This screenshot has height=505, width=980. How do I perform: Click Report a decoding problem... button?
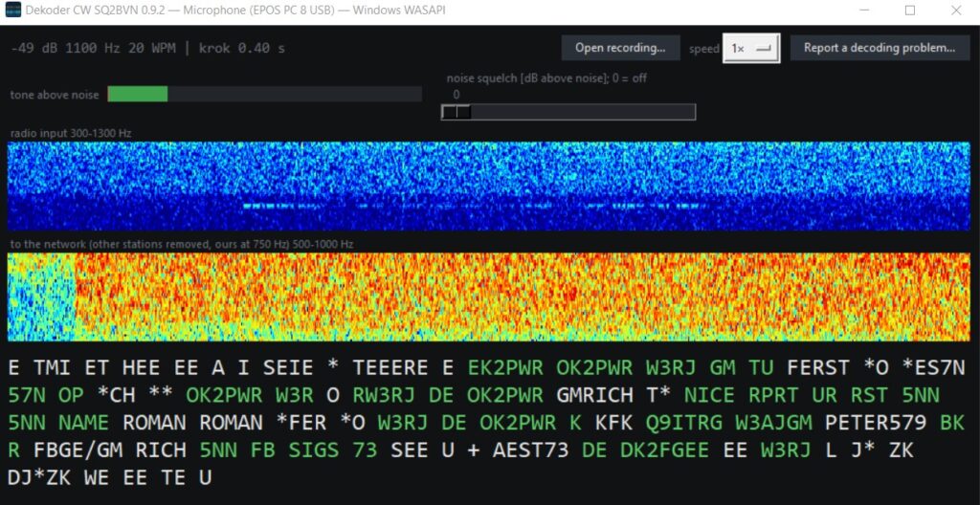879,48
